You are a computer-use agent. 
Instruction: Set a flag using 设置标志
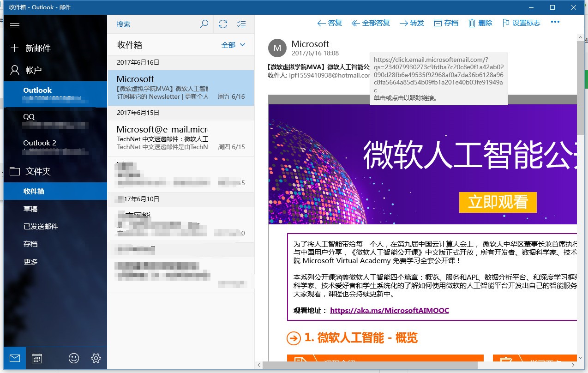point(521,22)
